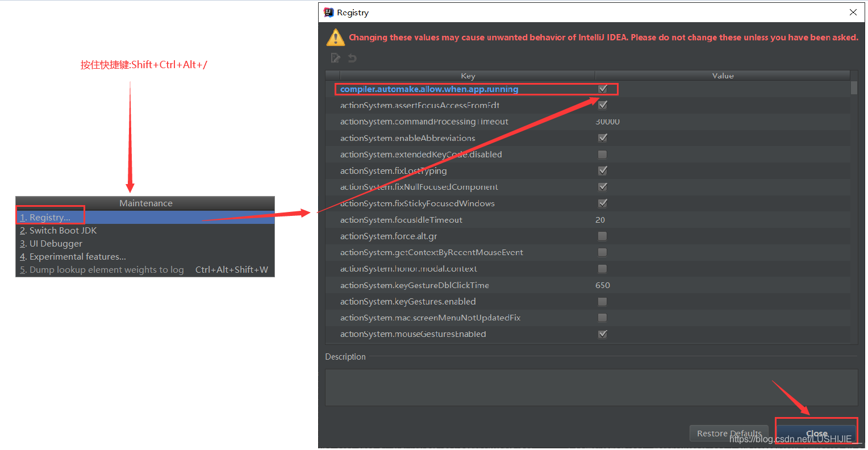Select actionSystem.keyGestureDblClickTime key
868x450 pixels.
pyautogui.click(x=414, y=285)
